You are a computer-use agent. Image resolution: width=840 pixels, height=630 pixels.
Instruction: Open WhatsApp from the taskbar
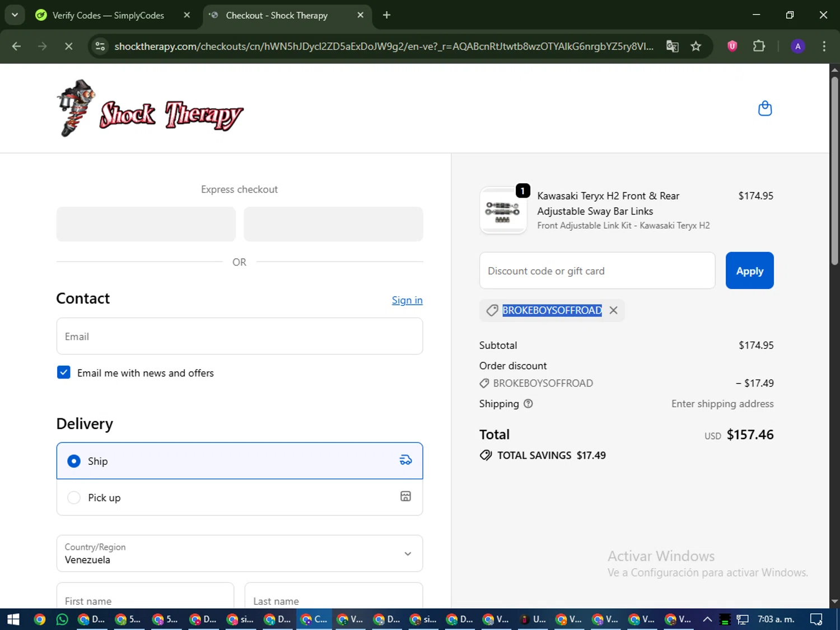pyautogui.click(x=62, y=619)
